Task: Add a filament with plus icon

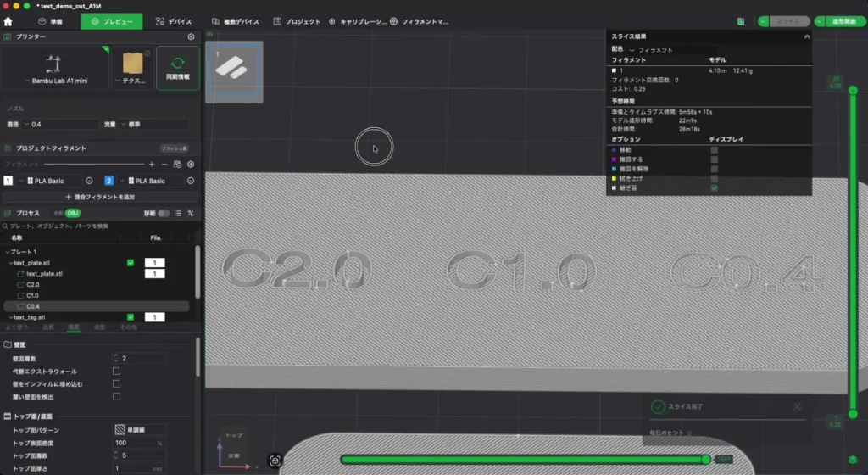Action: (152, 165)
